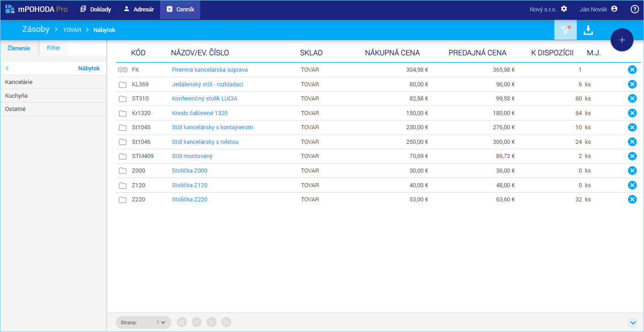Remove the Firemná kancelárska súprava row
This screenshot has width=644, height=332.
pyautogui.click(x=632, y=70)
